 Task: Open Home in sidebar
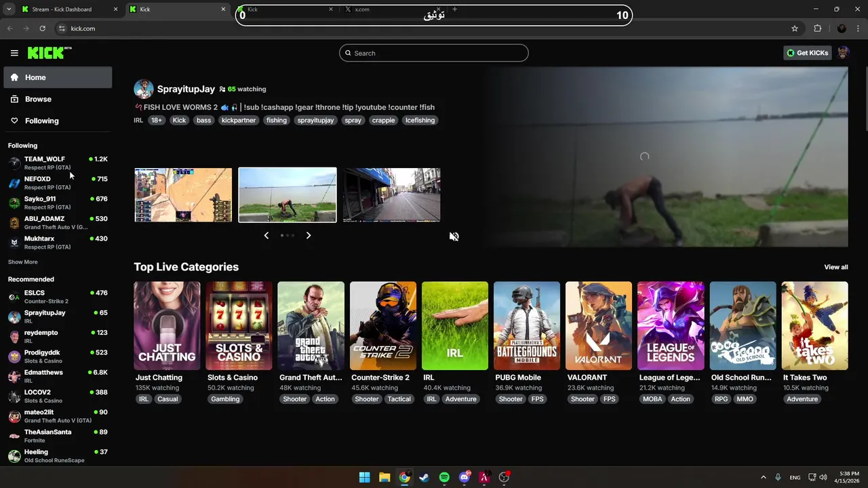[x=58, y=77]
